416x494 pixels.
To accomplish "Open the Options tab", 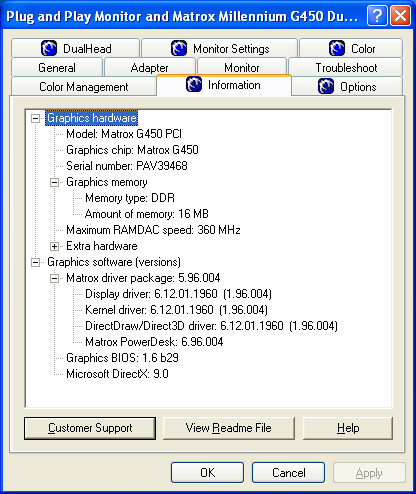I will pos(347,87).
